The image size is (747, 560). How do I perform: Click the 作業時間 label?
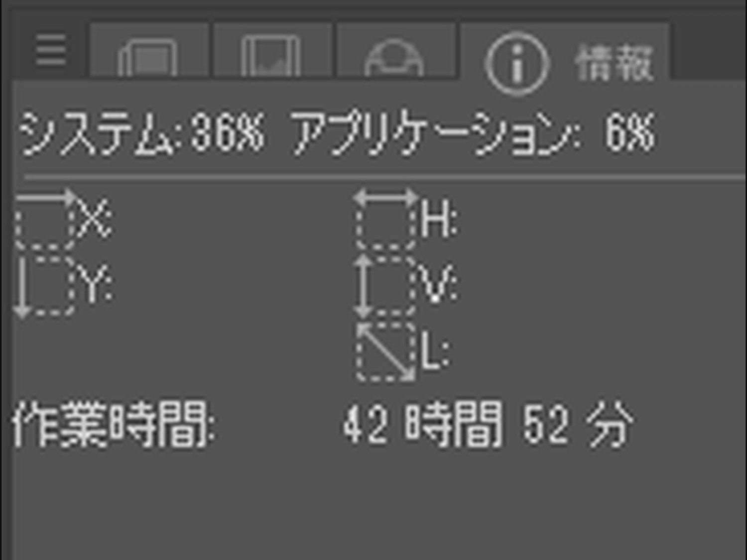pos(115,424)
